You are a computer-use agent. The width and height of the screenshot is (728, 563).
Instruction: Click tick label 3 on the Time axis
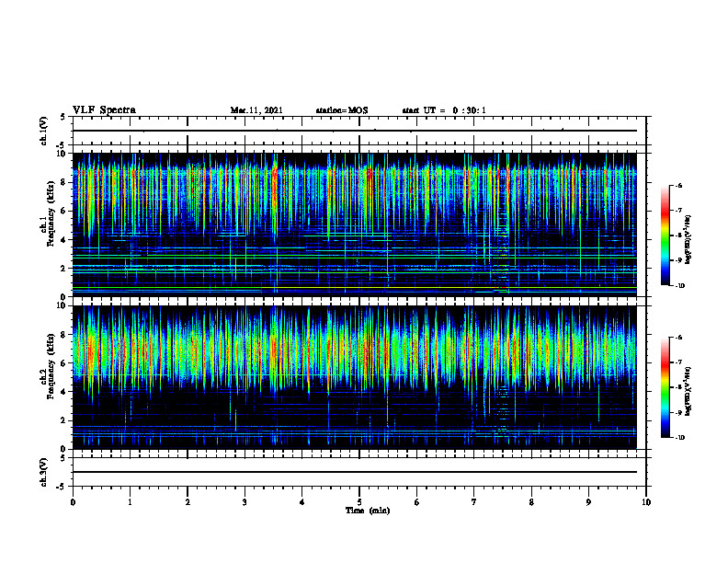click(245, 502)
